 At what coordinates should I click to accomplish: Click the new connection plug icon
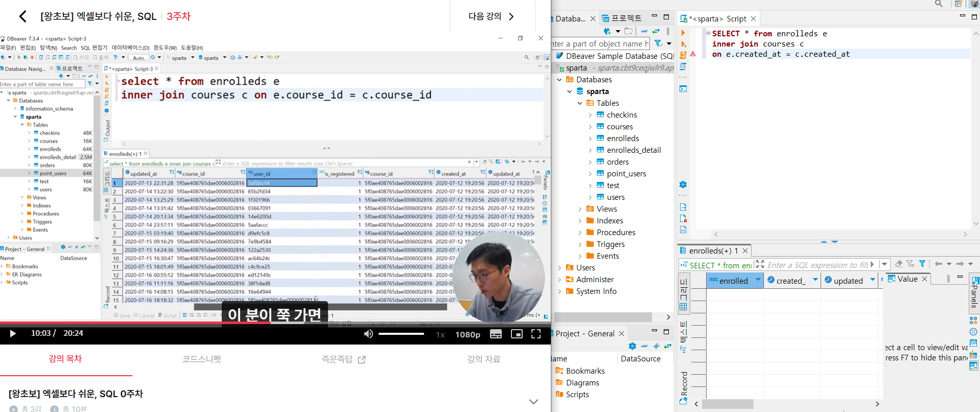(x=607, y=32)
